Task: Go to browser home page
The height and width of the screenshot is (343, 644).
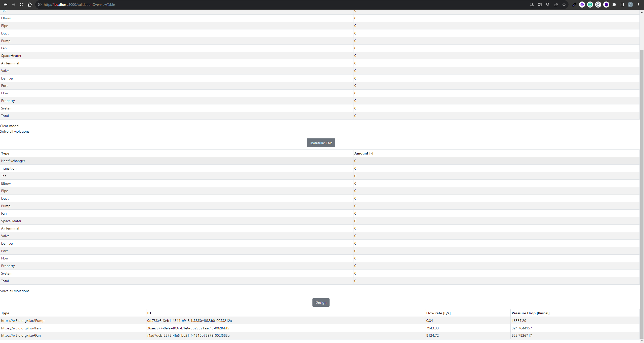Action: 30,5
